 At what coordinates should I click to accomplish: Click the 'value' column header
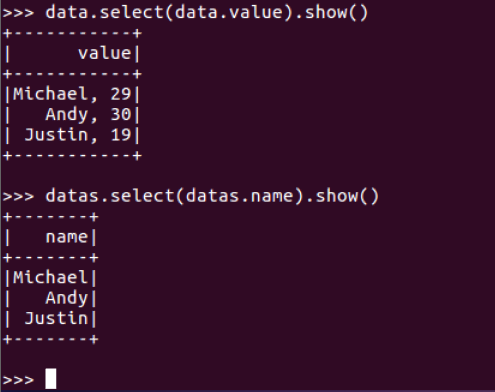pos(105,53)
